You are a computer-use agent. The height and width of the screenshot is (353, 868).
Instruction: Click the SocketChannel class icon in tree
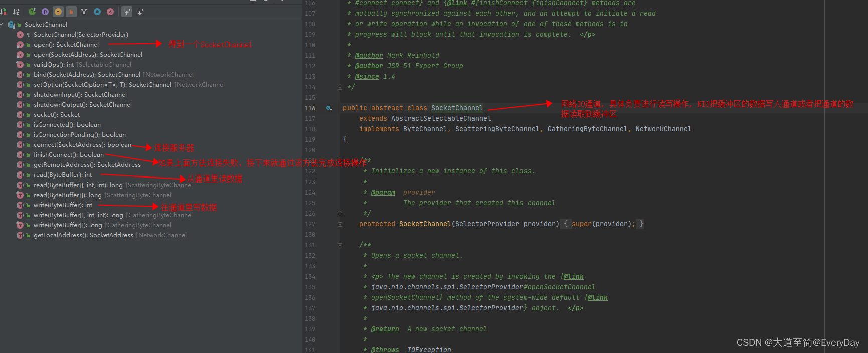click(x=11, y=24)
